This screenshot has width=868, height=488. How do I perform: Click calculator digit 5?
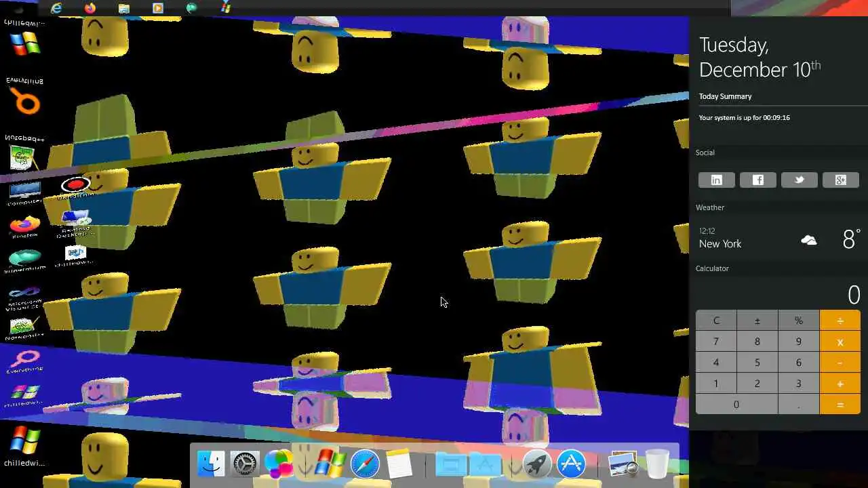point(757,363)
